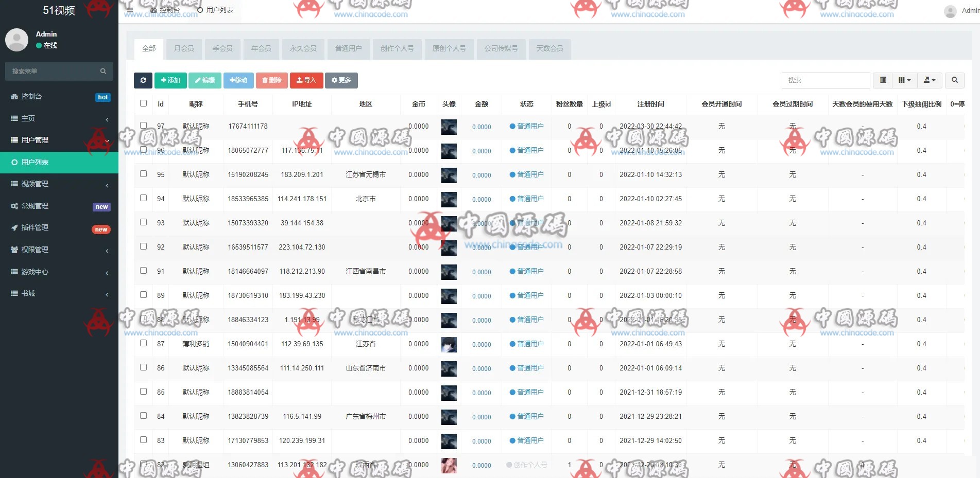Image resolution: width=980 pixels, height=478 pixels.
Task: Click the sidebar menu search magnifier icon
Action: click(x=103, y=71)
